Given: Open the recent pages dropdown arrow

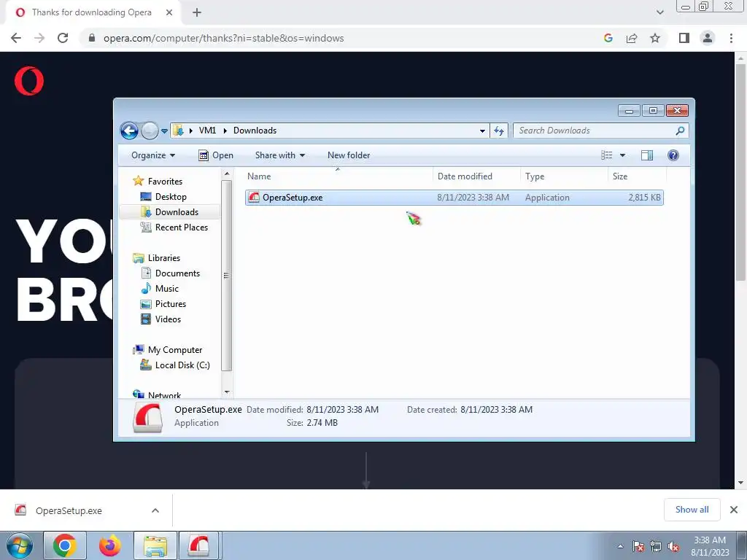Looking at the screenshot, I should (x=164, y=131).
